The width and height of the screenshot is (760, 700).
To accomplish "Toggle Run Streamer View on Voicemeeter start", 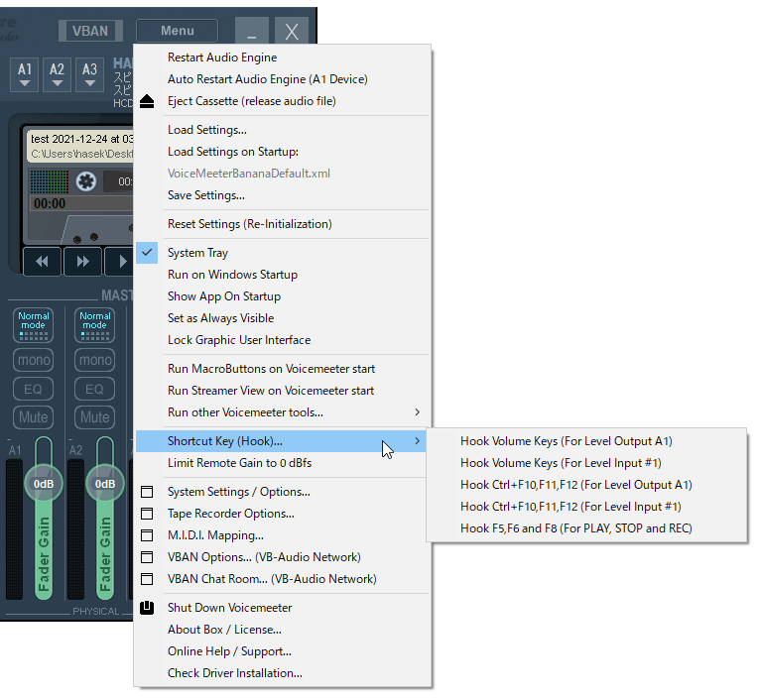I will (x=282, y=391).
